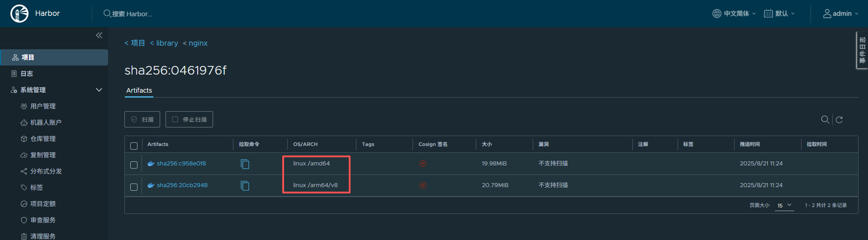Click the calendar icon beside 默认
Screen dimensions: 868x240
(768, 14)
